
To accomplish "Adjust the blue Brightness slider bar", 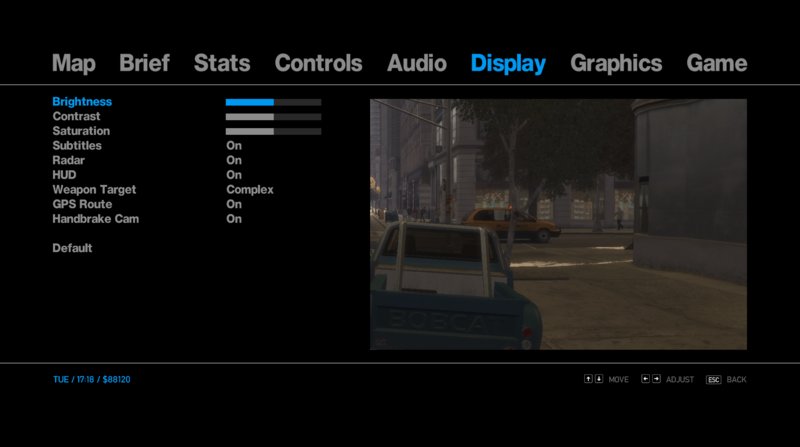I will coord(273,102).
